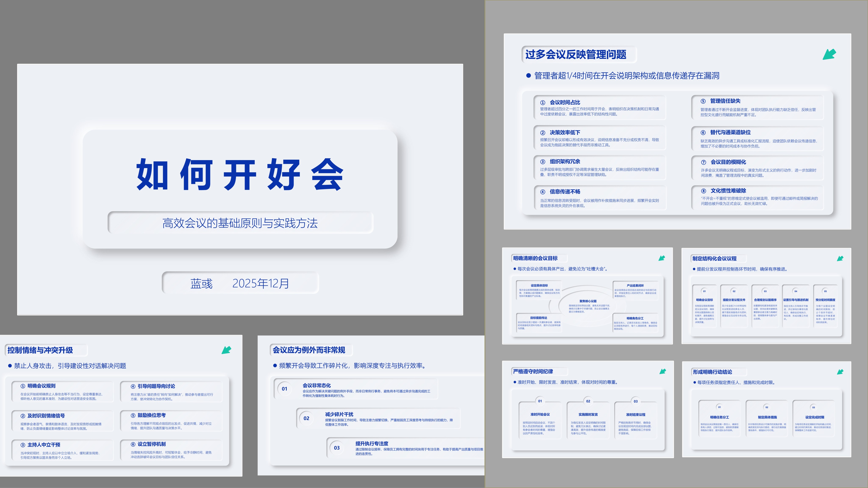Click green arrow icon on 形成明确行动结论 slide

[840, 372]
